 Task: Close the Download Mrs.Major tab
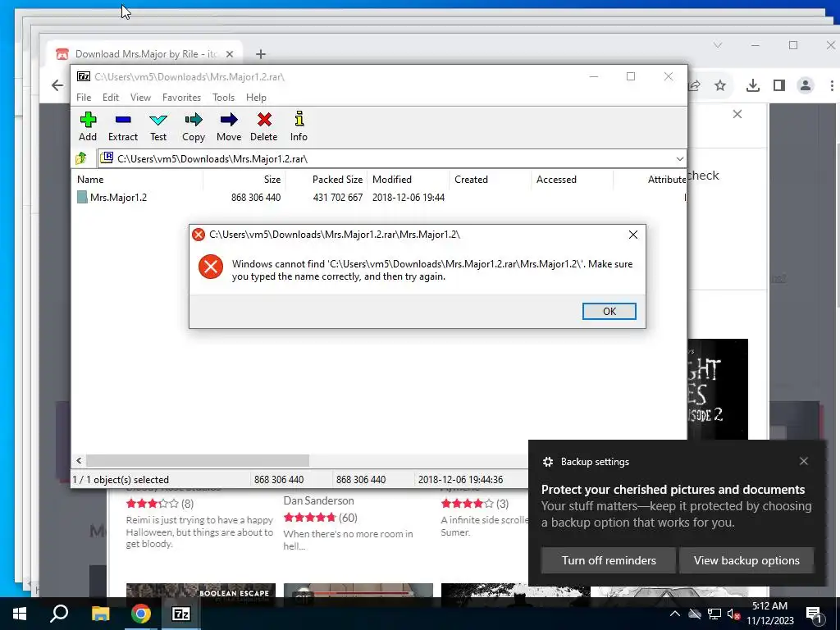coord(230,54)
